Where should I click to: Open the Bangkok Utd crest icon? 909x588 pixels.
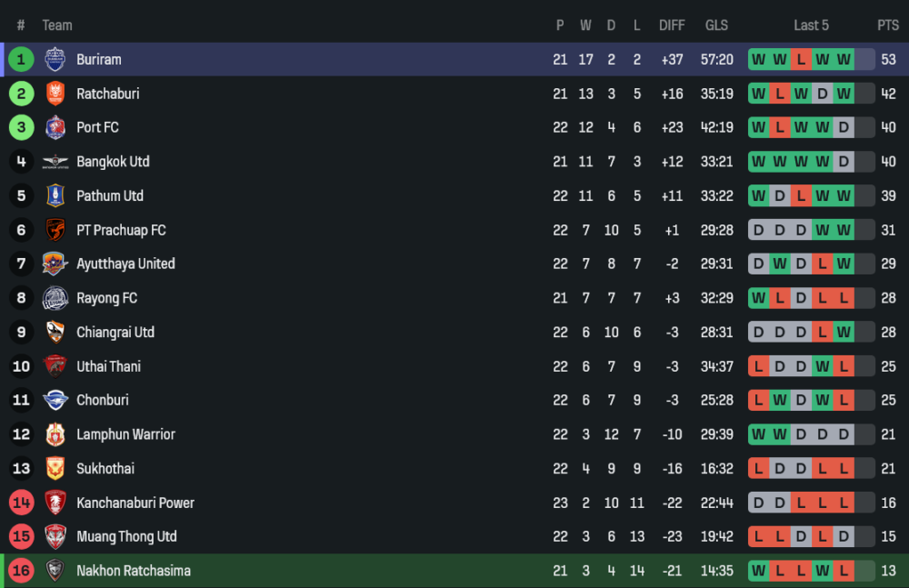[55, 162]
